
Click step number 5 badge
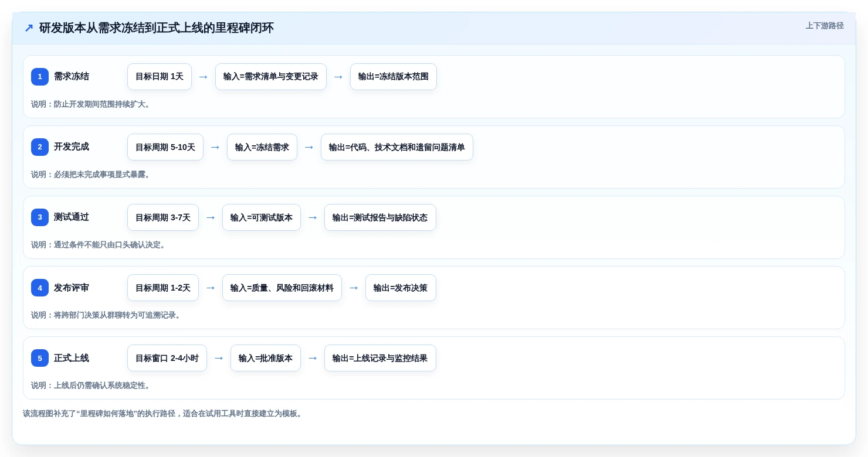(40, 358)
